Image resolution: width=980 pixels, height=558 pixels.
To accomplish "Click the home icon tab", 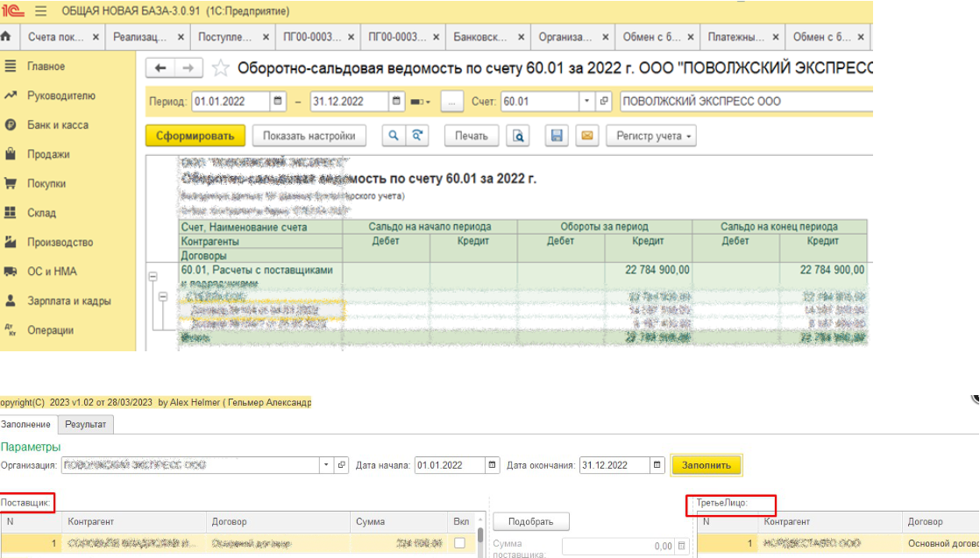I will [x=7, y=36].
